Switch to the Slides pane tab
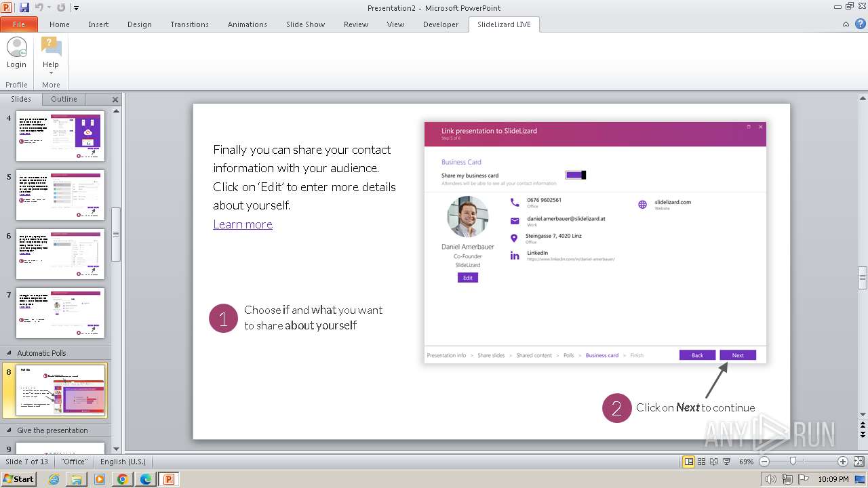Viewport: 868px width, 488px height. click(21, 99)
